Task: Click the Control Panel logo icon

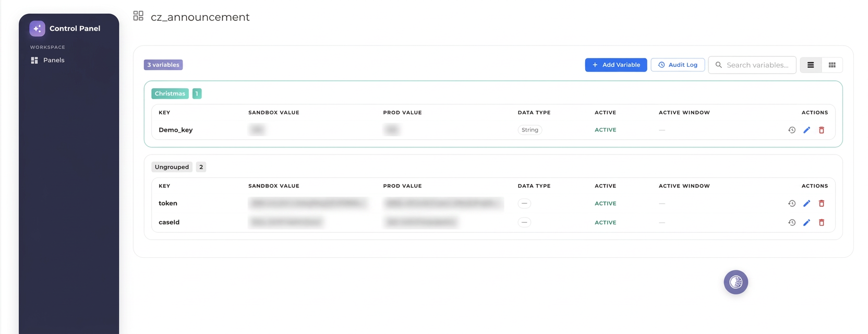Action: (37, 29)
